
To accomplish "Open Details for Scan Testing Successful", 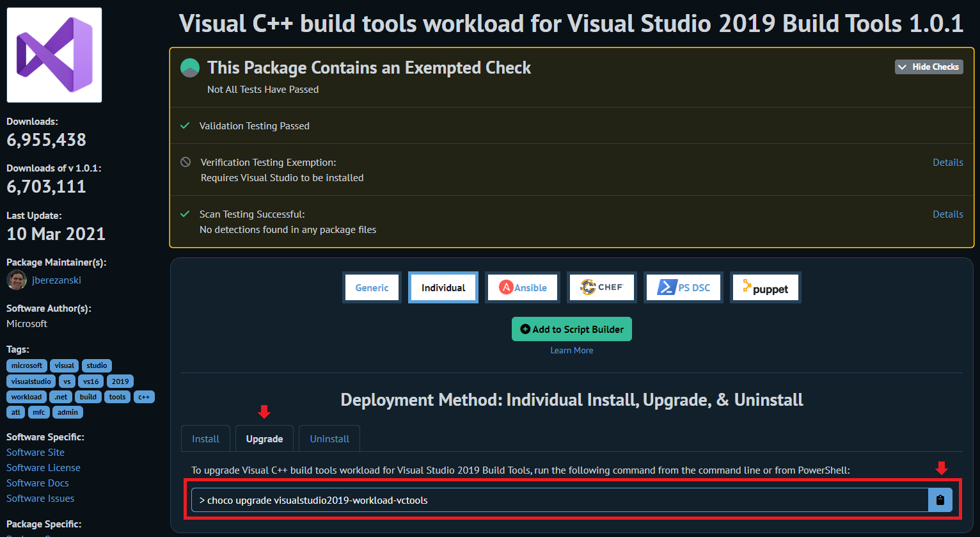I will coord(948,214).
